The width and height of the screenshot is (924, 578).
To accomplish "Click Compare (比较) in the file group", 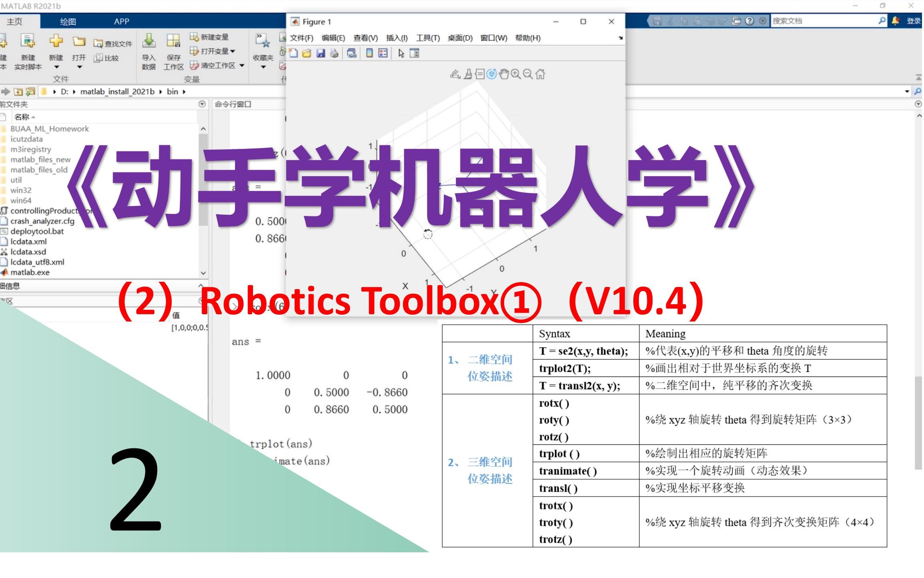I will click(106, 58).
